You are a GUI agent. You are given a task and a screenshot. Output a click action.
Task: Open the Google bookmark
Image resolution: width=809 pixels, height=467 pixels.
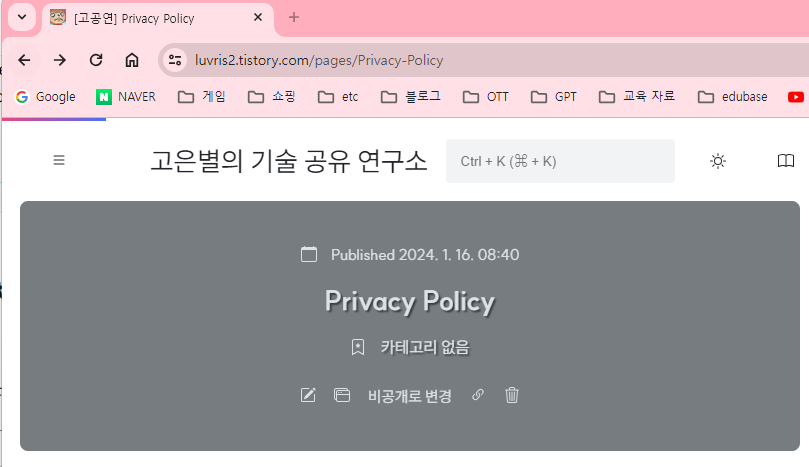45,97
